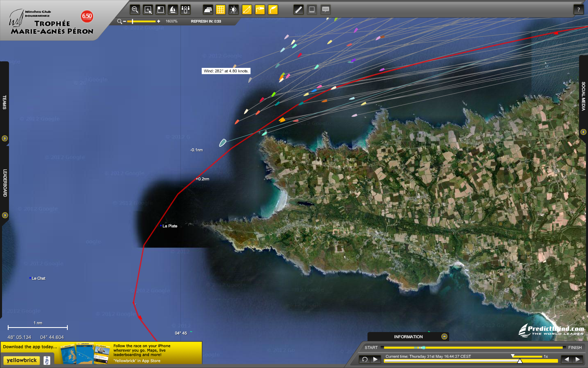Click the REFRESH IN countdown text
This screenshot has height=368, width=588.
[x=206, y=21]
